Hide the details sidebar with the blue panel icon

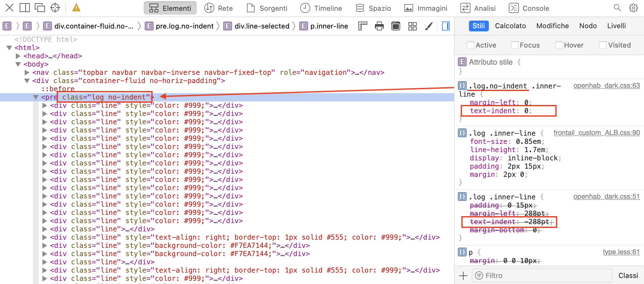click(x=445, y=26)
